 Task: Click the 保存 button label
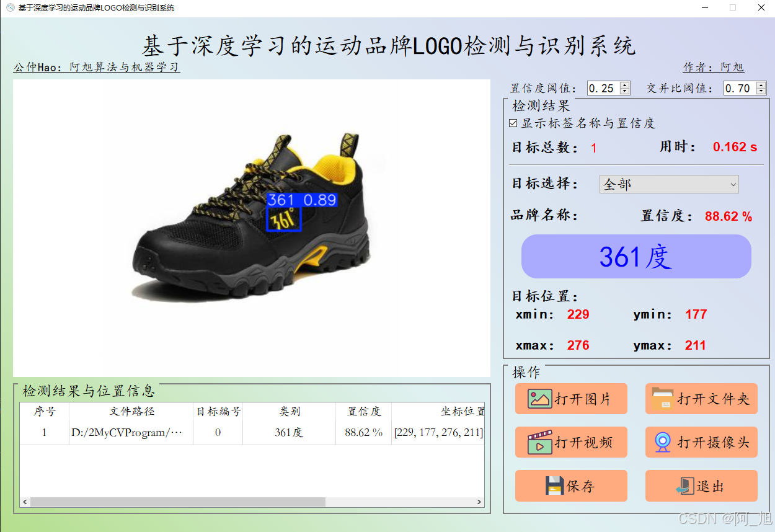tap(580, 486)
